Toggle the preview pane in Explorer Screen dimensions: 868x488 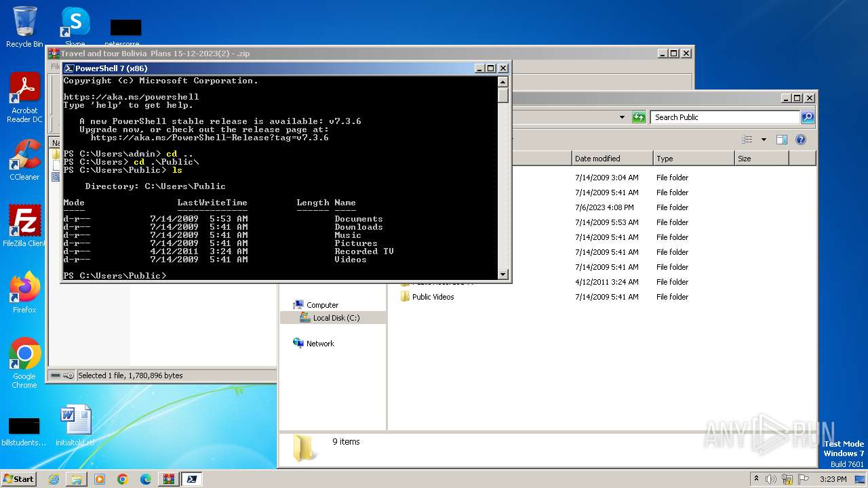[x=782, y=140]
